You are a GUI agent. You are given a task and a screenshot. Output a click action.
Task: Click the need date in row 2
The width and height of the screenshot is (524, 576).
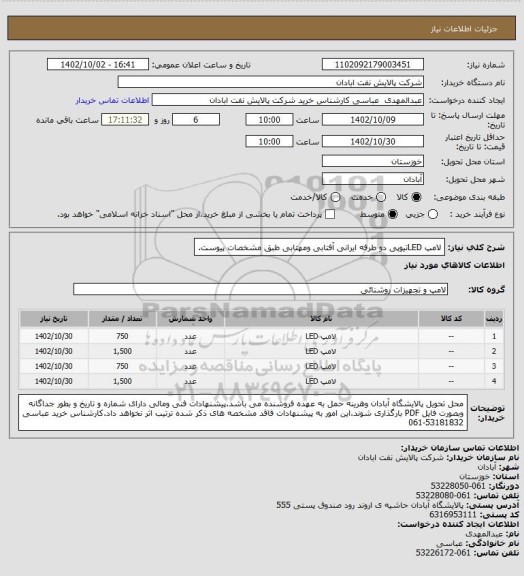pyautogui.click(x=54, y=351)
